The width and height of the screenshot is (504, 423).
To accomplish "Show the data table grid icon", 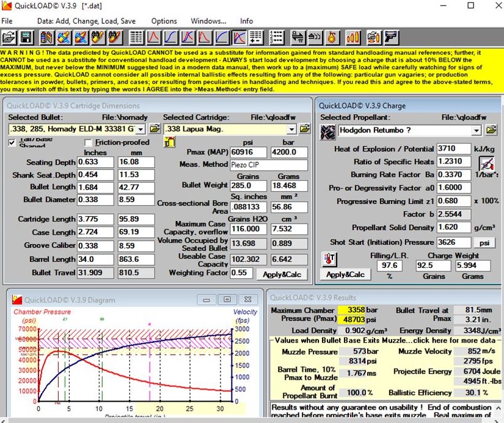I will coord(136,38).
